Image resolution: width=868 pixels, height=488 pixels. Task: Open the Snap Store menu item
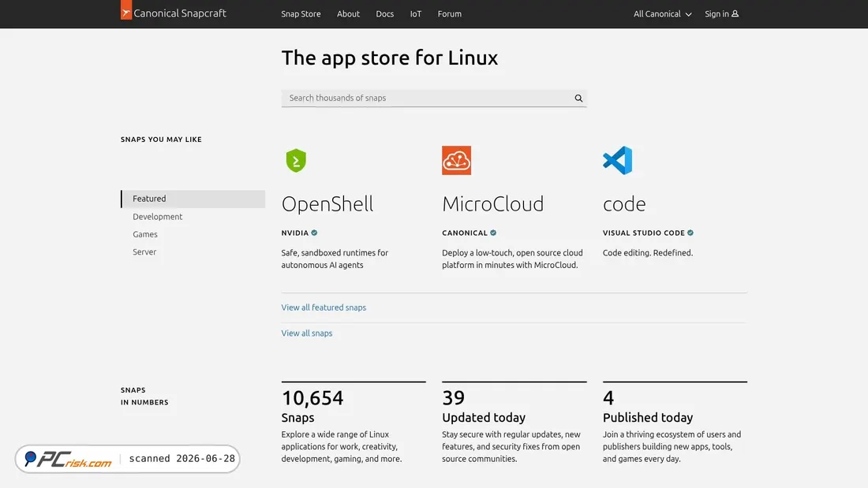point(301,14)
